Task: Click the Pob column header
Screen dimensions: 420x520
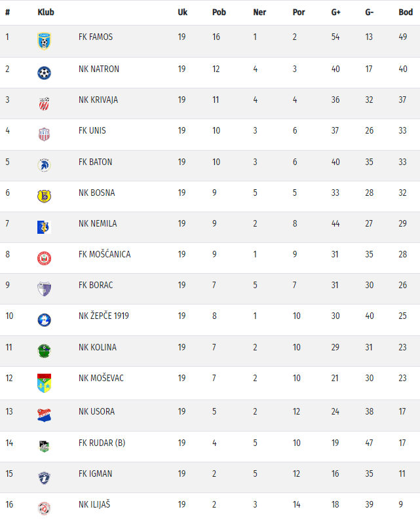Action: (219, 12)
